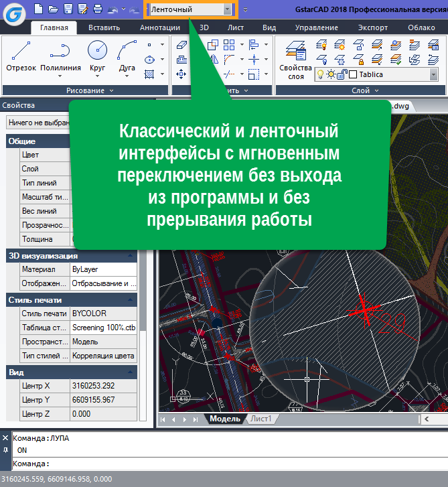Expand the Слой panel chevron
This screenshot has height=487, width=448.
376,90
